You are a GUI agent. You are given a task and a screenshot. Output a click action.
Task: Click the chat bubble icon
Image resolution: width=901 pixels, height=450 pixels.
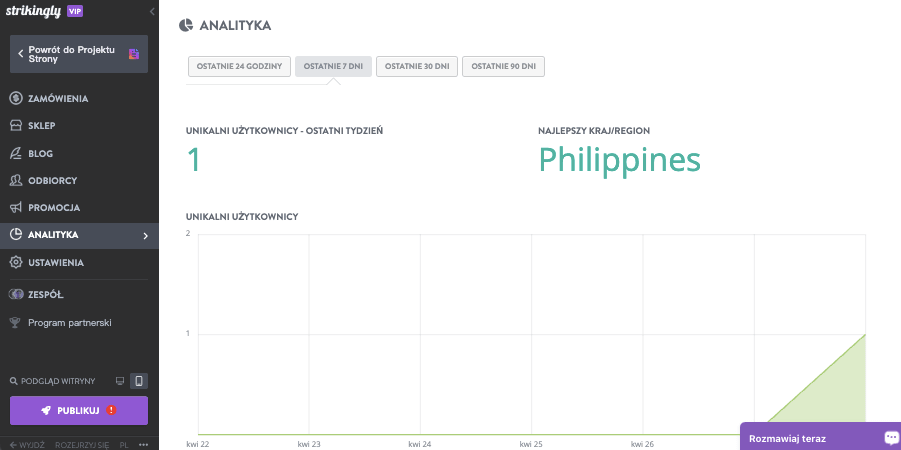point(891,438)
